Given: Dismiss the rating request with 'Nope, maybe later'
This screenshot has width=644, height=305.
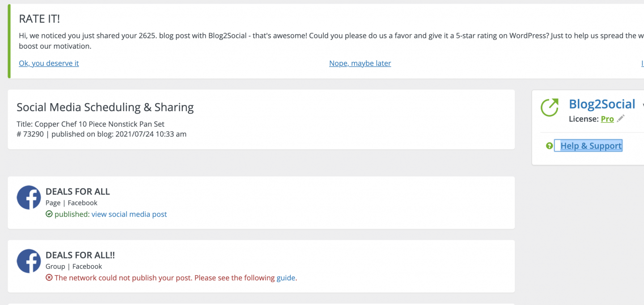Looking at the screenshot, I should [x=360, y=63].
